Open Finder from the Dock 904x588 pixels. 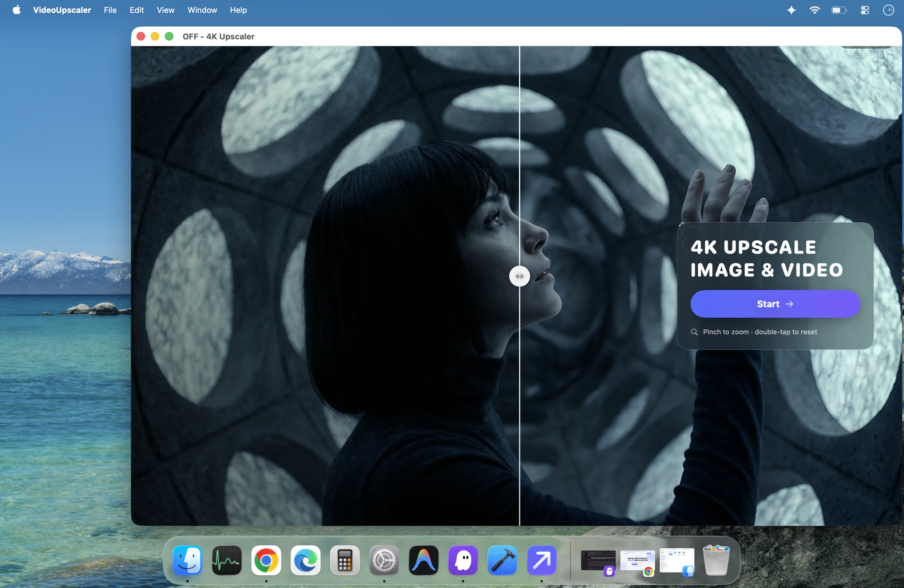(x=188, y=560)
